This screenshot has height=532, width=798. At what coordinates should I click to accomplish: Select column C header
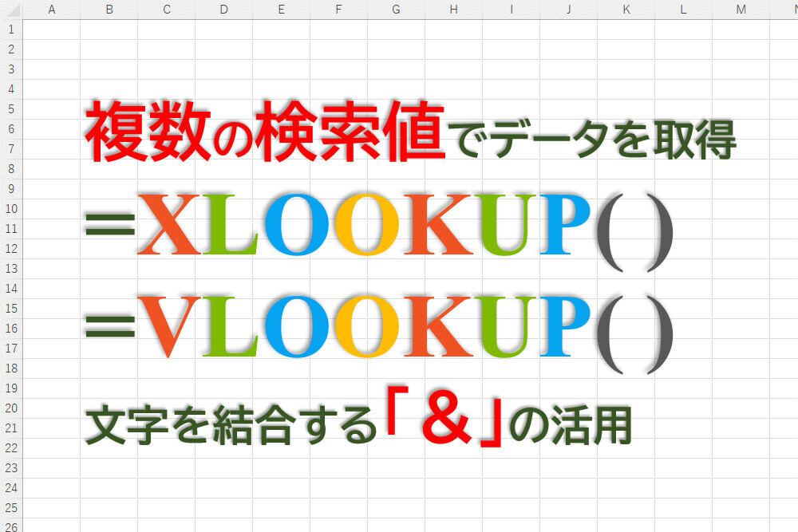point(167,10)
